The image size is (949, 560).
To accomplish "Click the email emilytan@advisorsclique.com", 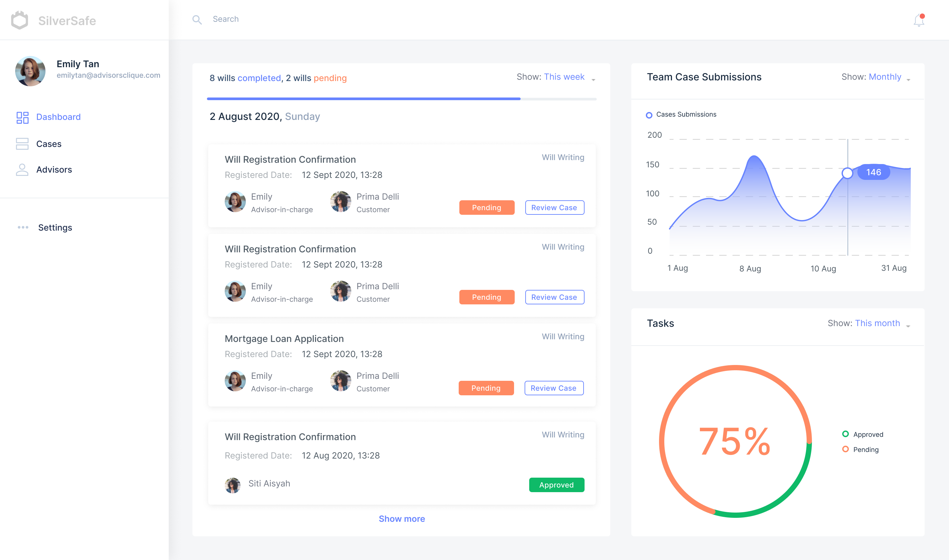I will coord(108,75).
